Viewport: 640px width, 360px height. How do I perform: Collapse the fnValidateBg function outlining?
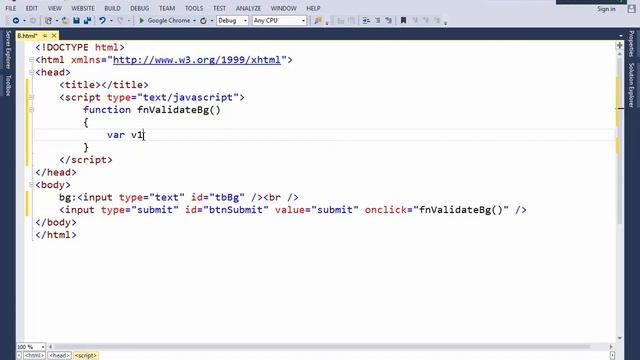pyautogui.click(x=32, y=110)
